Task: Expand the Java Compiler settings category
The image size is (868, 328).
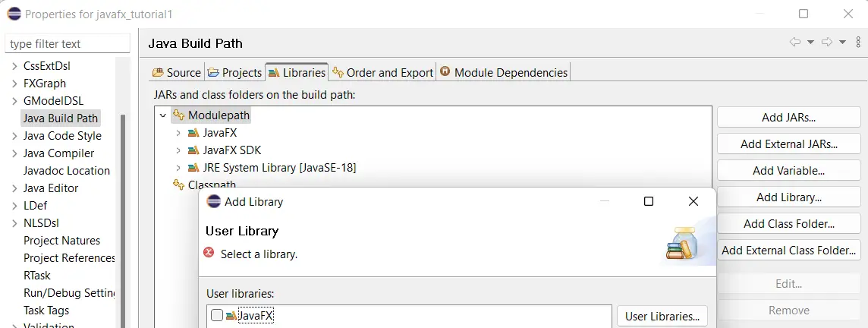Action: [x=14, y=153]
